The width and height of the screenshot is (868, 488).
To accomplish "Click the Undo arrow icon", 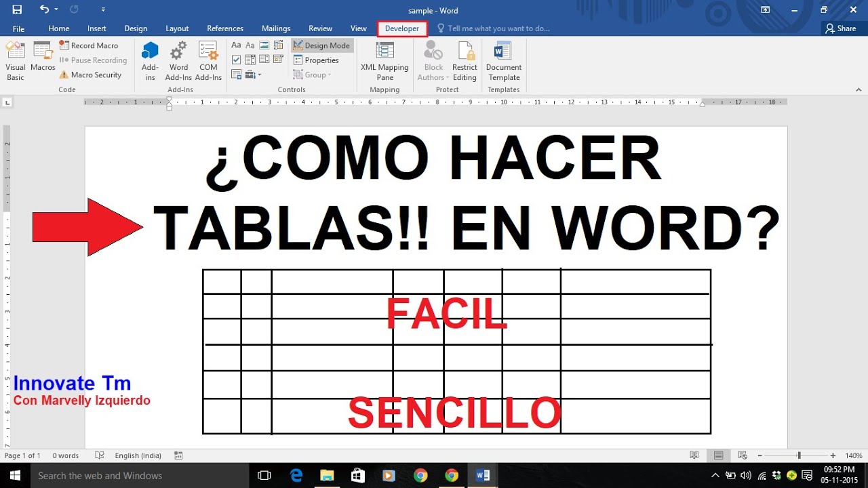I will (44, 9).
